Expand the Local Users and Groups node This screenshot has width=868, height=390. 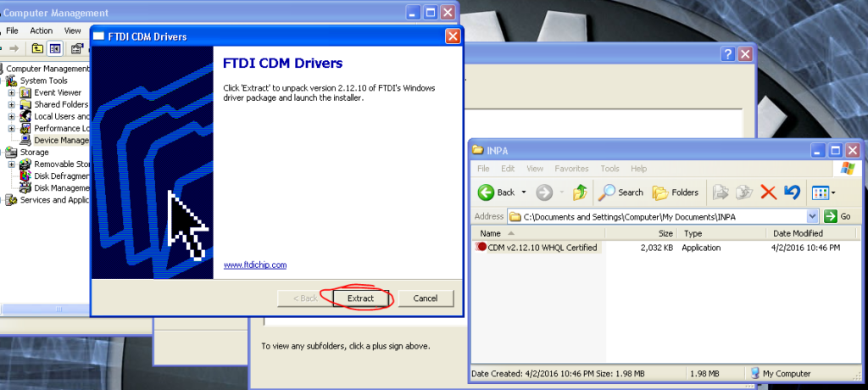pos(11,116)
